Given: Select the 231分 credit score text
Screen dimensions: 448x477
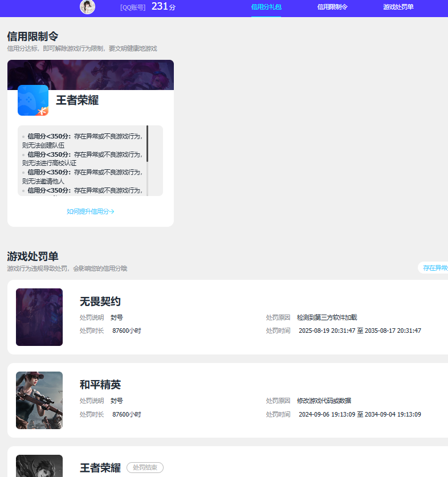Looking at the screenshot, I should [x=164, y=6].
